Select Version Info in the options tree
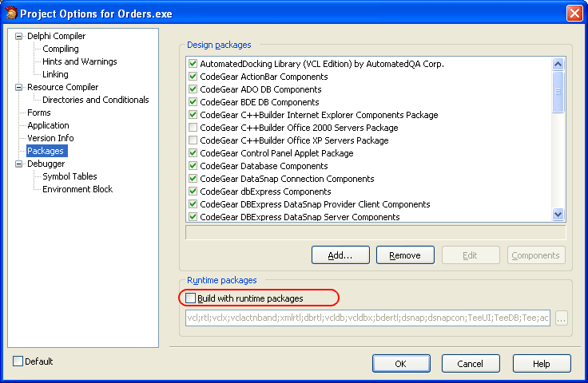 (50, 138)
